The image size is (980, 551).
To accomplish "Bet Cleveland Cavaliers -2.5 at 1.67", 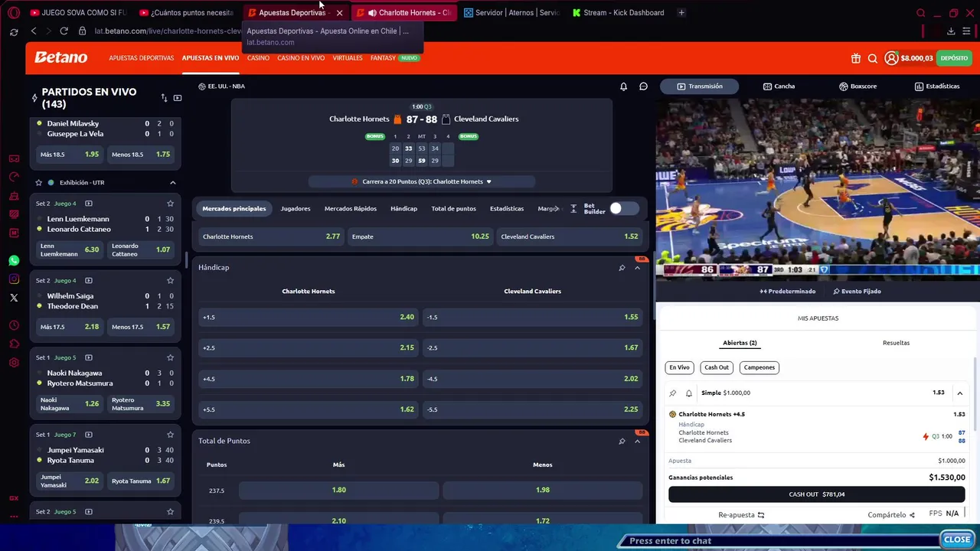I will point(532,347).
